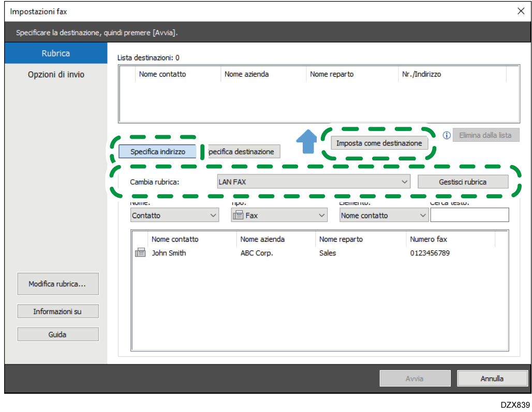532x412 pixels.
Task: Click Nome reparto header in lower contact list
Action: [361, 239]
